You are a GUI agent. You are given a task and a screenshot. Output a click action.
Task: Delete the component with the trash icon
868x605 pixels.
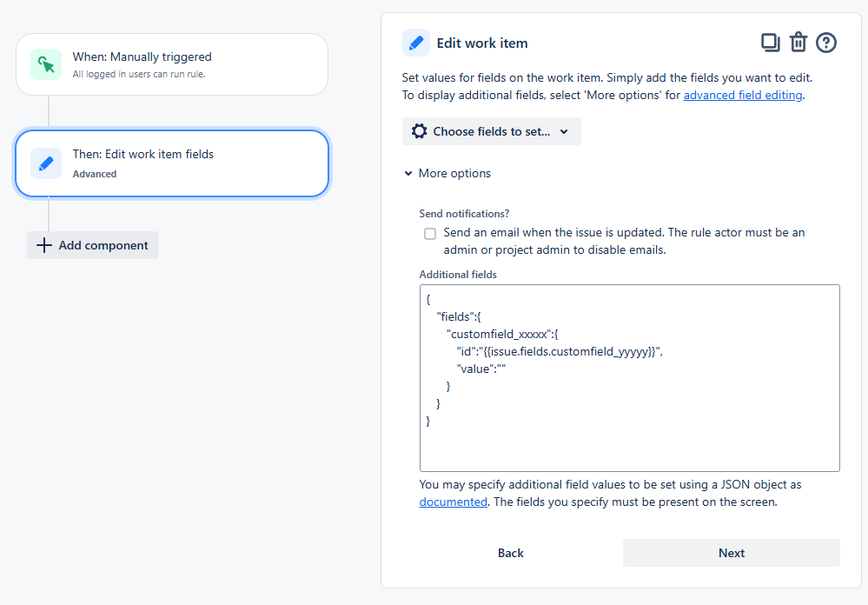pyautogui.click(x=798, y=42)
